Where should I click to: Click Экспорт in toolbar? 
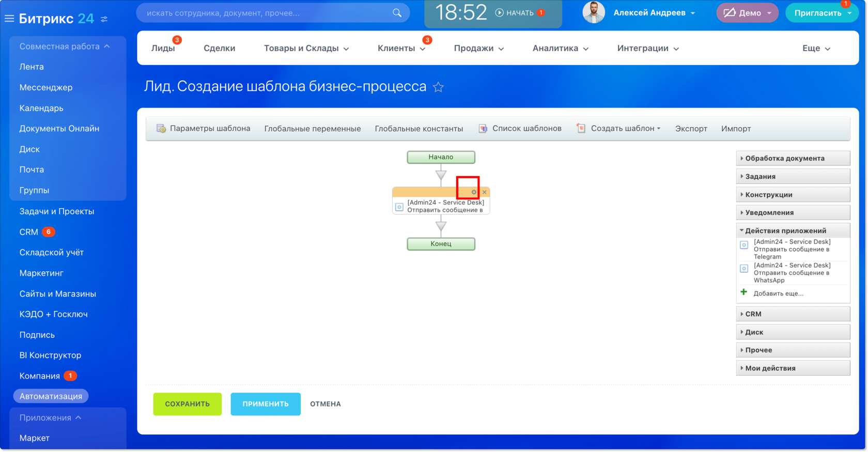click(691, 129)
